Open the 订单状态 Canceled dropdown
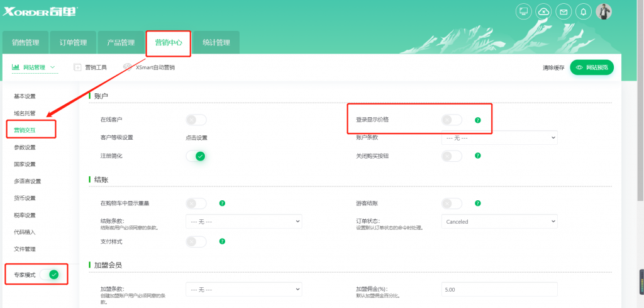This screenshot has height=308, width=644. [x=499, y=221]
